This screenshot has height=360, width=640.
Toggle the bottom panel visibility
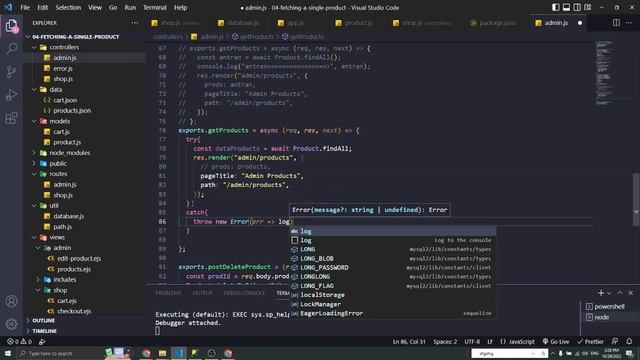coord(566,7)
